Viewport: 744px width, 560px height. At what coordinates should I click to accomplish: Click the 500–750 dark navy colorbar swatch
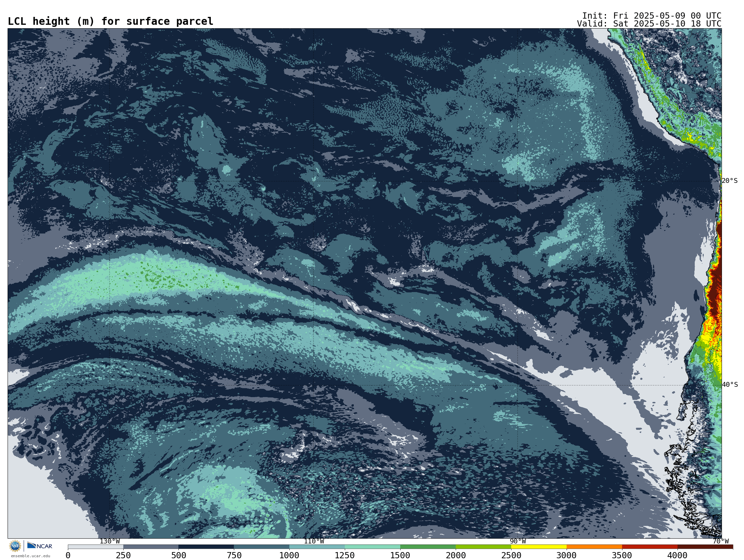click(x=206, y=547)
